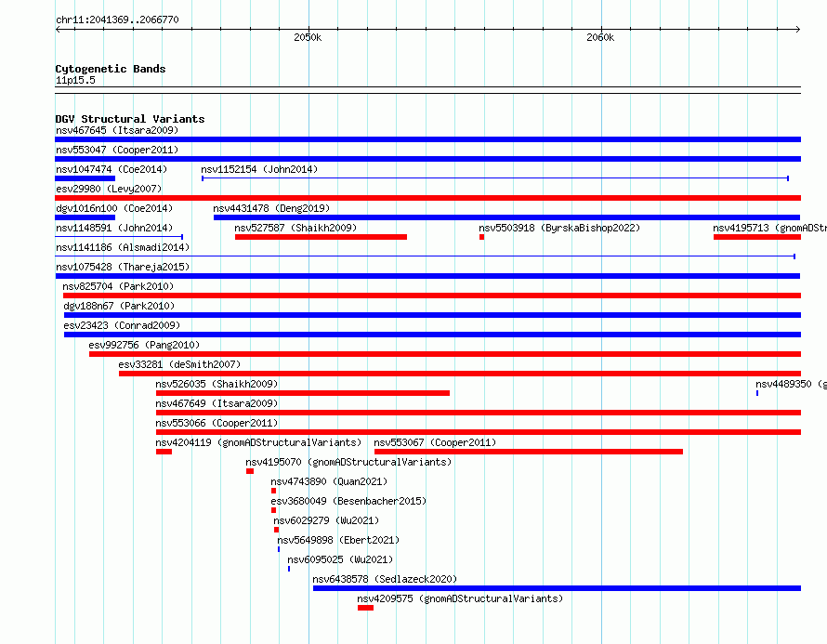The height and width of the screenshot is (644, 827).
Task: Select nsv825704 (Park2010) label
Action: pyautogui.click(x=118, y=286)
